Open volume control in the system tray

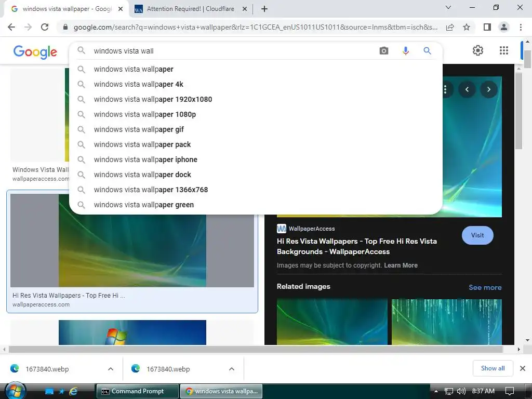point(461,391)
